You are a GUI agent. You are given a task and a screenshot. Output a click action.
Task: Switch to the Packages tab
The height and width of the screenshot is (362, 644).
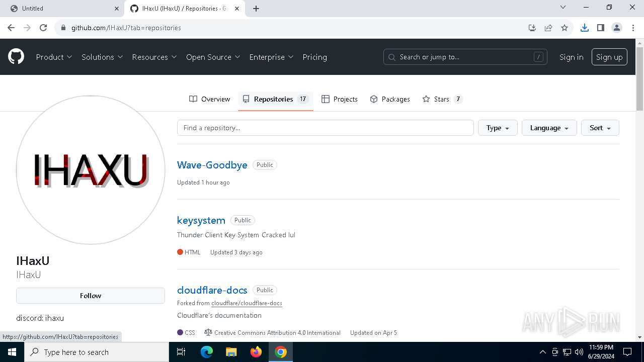pyautogui.click(x=390, y=99)
